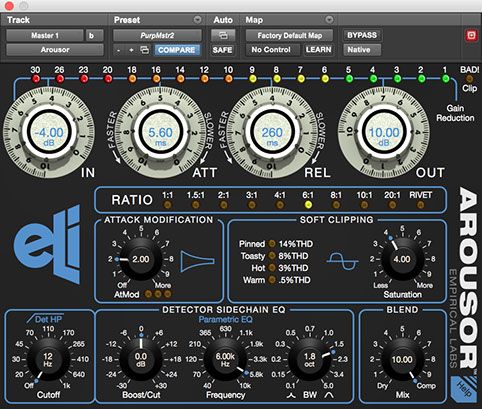Open the Preset dropdown arrow
This screenshot has height=409, width=482.
(x=197, y=20)
